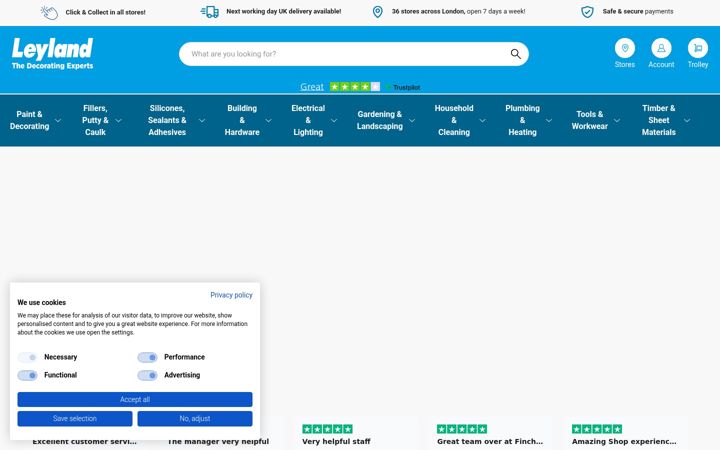Click the Trustpilot star rating
The width and height of the screenshot is (720, 450).
[355, 87]
